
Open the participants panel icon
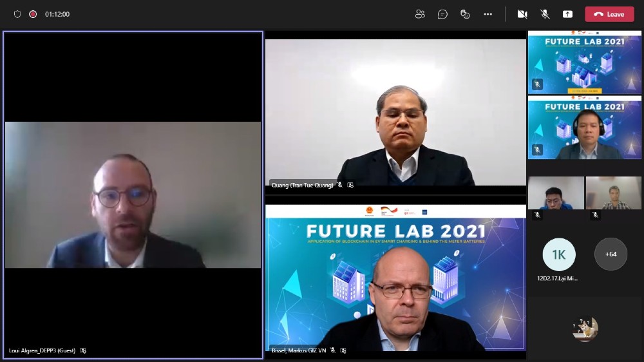(x=420, y=14)
